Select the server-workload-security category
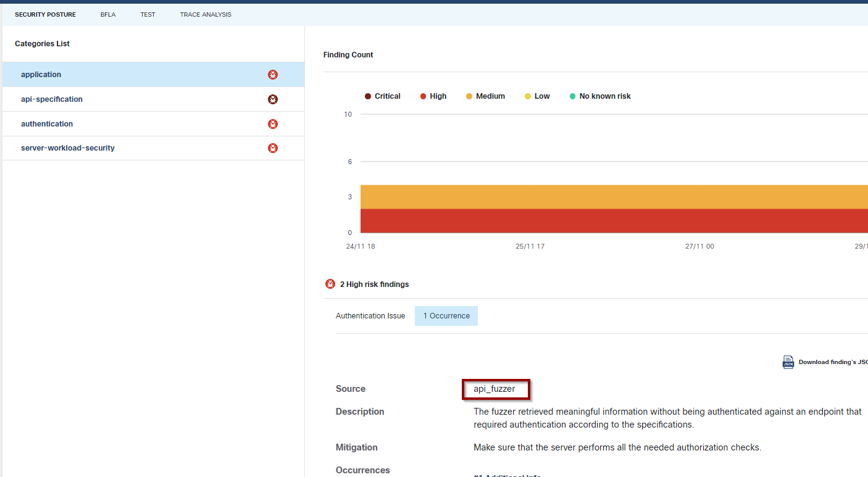The image size is (868, 477). pyautogui.click(x=153, y=148)
